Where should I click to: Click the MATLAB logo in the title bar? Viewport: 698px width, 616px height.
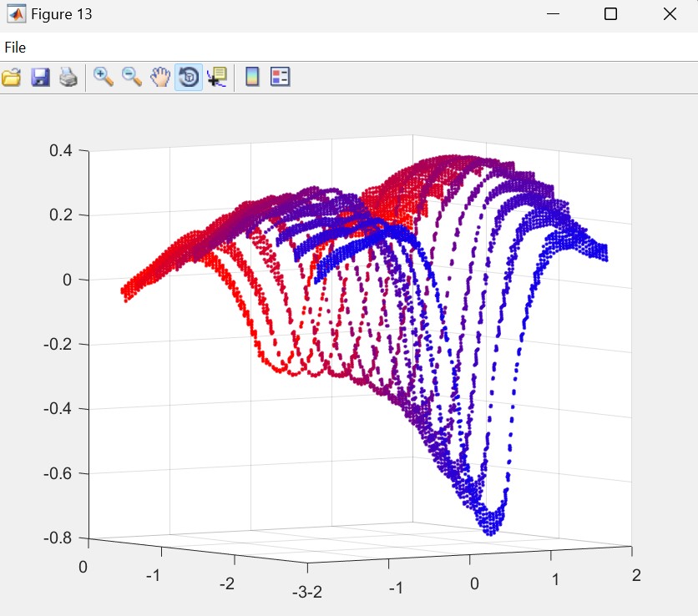tap(16, 14)
